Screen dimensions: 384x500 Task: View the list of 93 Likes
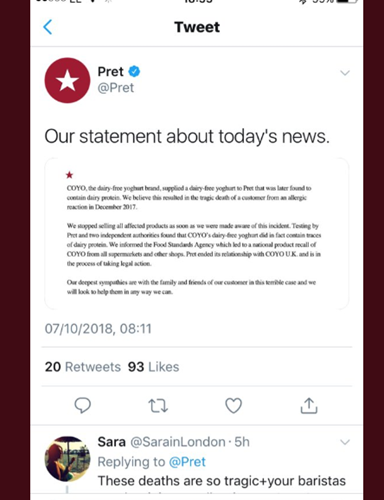pyautogui.click(x=153, y=367)
